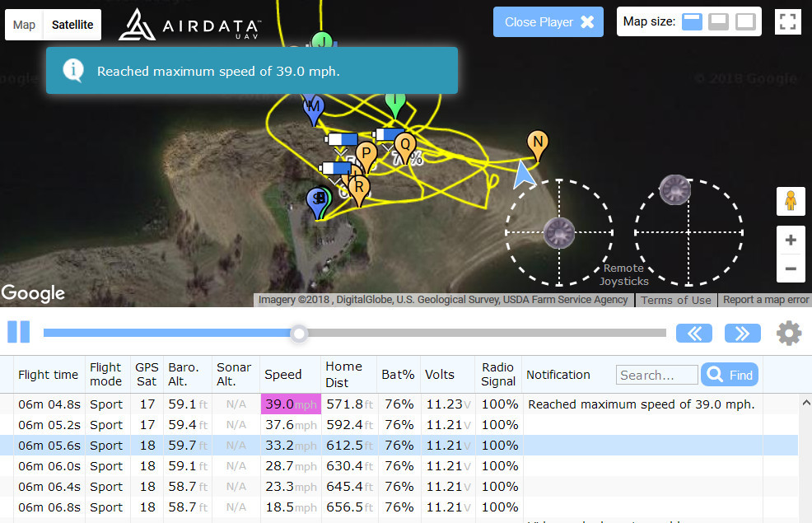Select the 06m 06.4s flight row
Screen dimensions: 812x523
(399, 487)
